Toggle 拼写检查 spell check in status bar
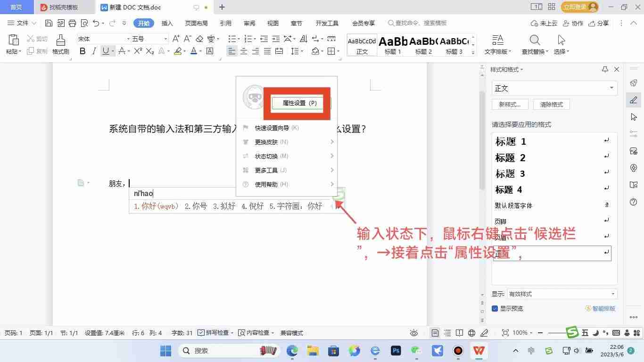This screenshot has width=644, height=362. tap(216, 333)
